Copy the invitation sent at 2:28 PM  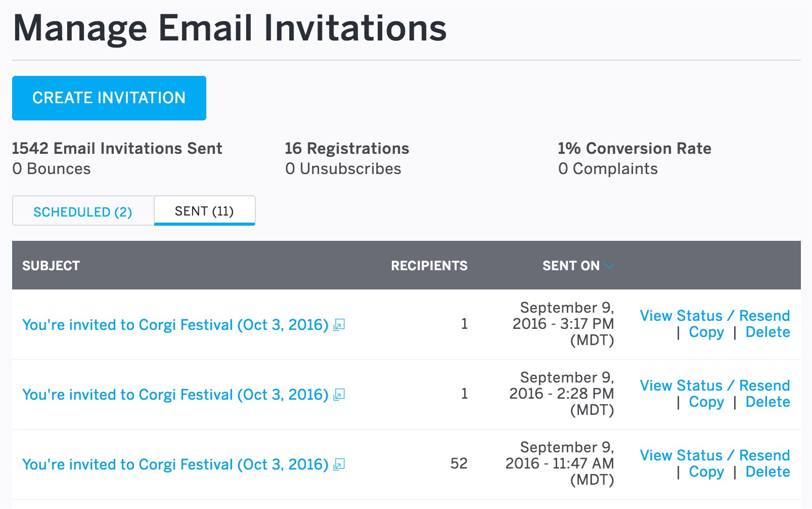[706, 402]
